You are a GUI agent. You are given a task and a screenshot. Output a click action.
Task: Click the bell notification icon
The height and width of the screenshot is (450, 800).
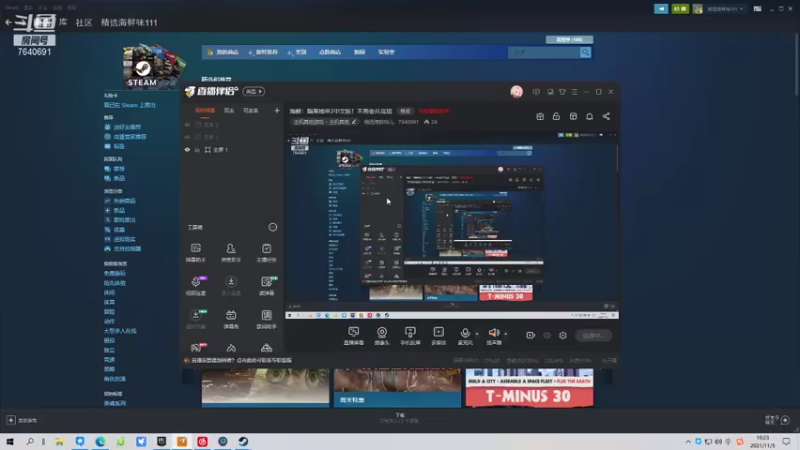coord(589,116)
